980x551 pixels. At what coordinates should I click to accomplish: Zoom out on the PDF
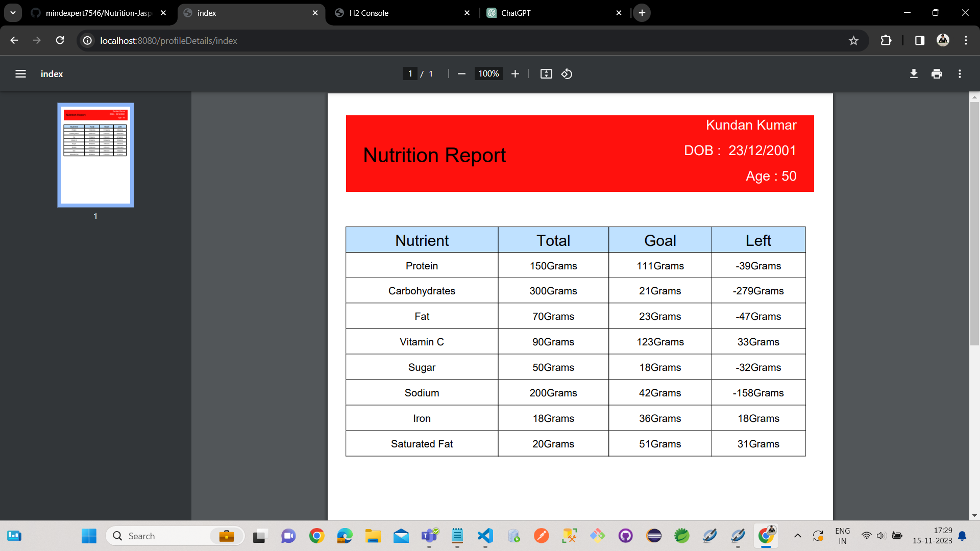461,73
